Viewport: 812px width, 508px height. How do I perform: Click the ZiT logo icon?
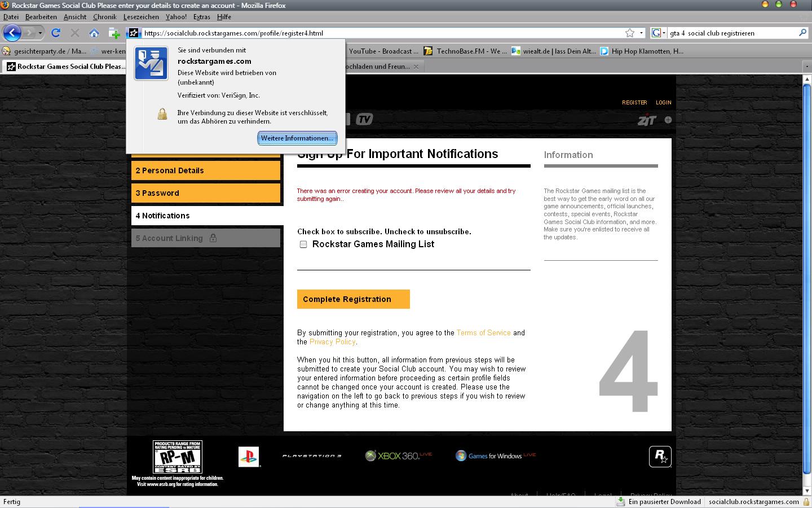(x=647, y=120)
